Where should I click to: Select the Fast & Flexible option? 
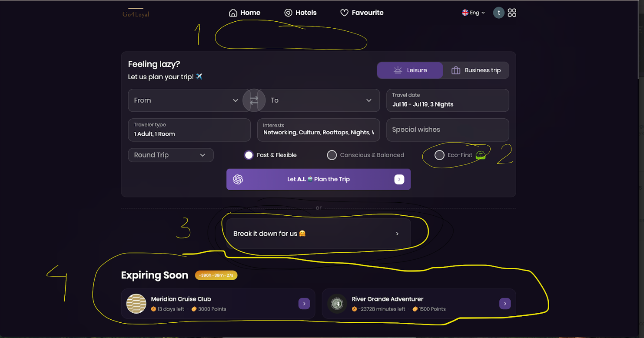pyautogui.click(x=249, y=155)
